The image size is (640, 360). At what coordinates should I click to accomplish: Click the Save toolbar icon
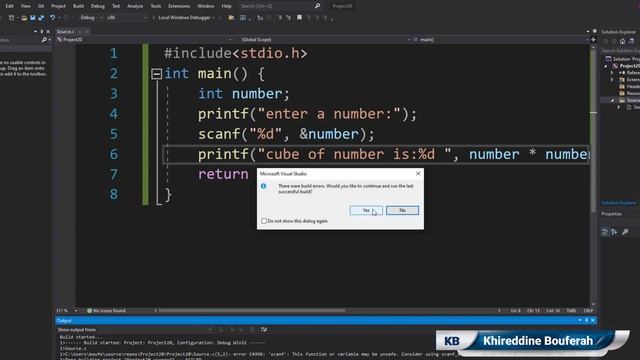(x=33, y=18)
